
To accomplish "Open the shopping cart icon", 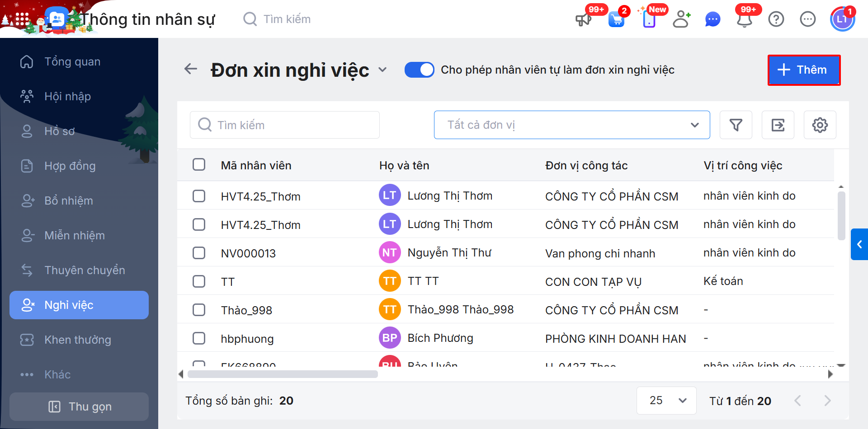I will tap(616, 19).
